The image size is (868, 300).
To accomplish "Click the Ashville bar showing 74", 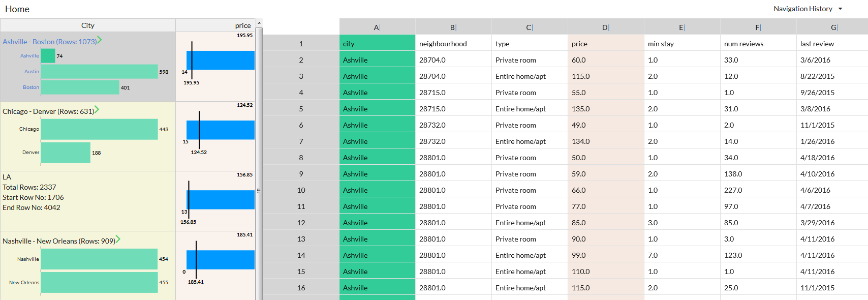I will coord(48,56).
